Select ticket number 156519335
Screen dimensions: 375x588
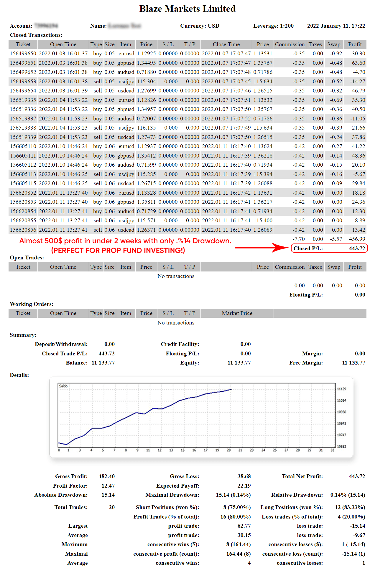23,100
